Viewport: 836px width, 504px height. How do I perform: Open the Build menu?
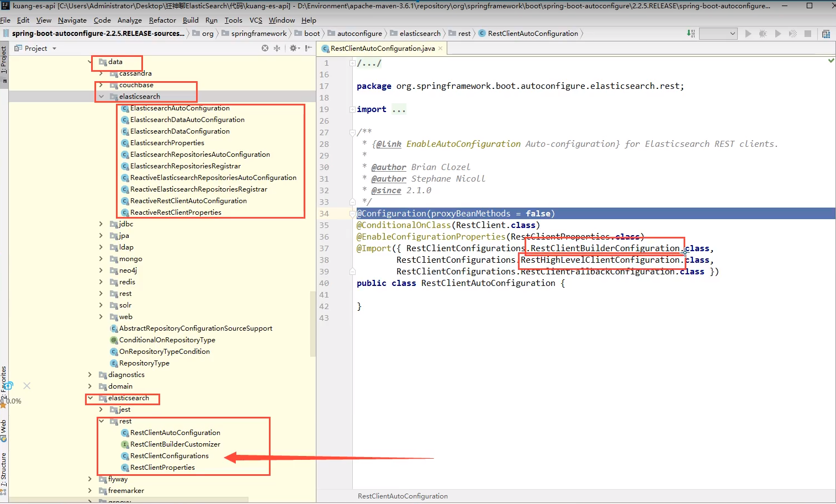[191, 20]
